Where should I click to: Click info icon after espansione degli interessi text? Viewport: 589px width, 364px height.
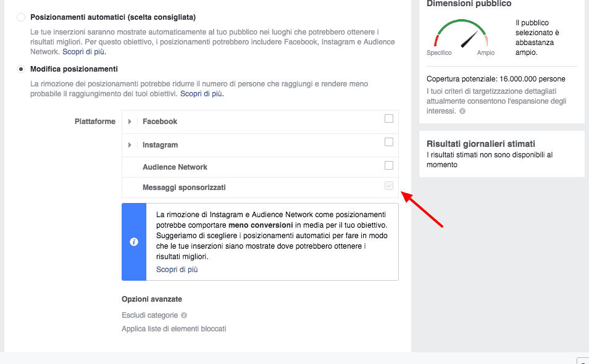pyautogui.click(x=462, y=111)
